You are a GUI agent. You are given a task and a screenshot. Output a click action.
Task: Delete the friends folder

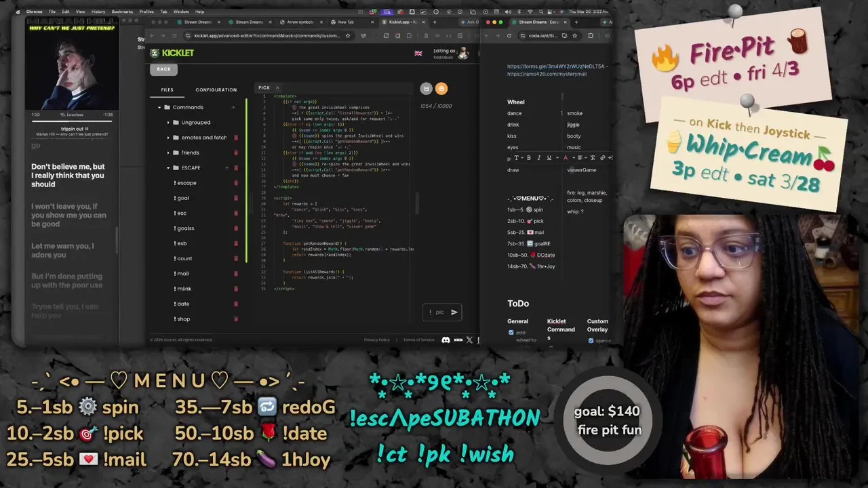pyautogui.click(x=236, y=152)
